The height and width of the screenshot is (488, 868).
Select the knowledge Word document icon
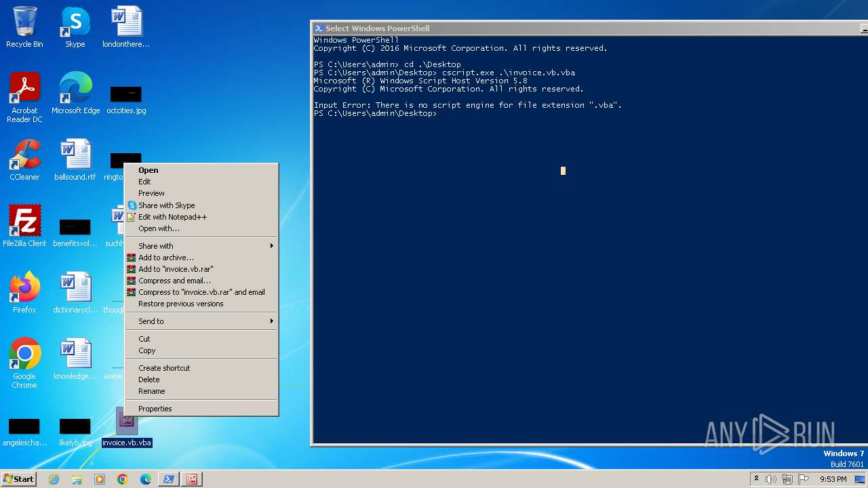pyautogui.click(x=75, y=359)
